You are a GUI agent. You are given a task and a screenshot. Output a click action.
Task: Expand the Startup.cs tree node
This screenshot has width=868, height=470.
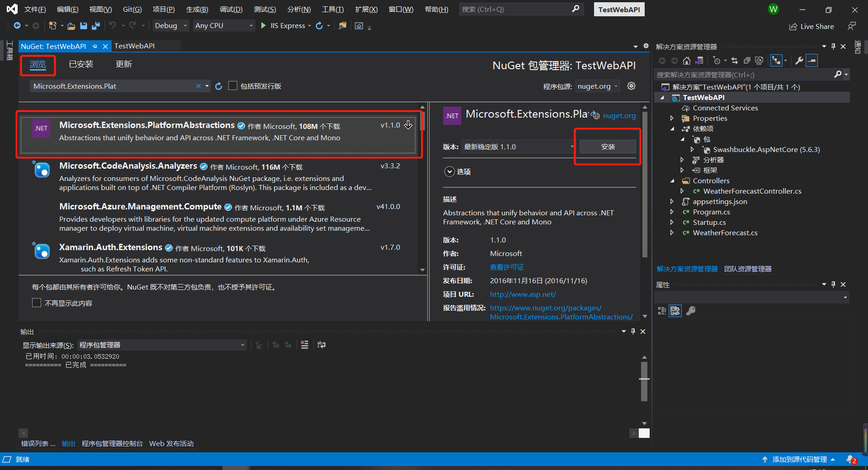click(672, 223)
